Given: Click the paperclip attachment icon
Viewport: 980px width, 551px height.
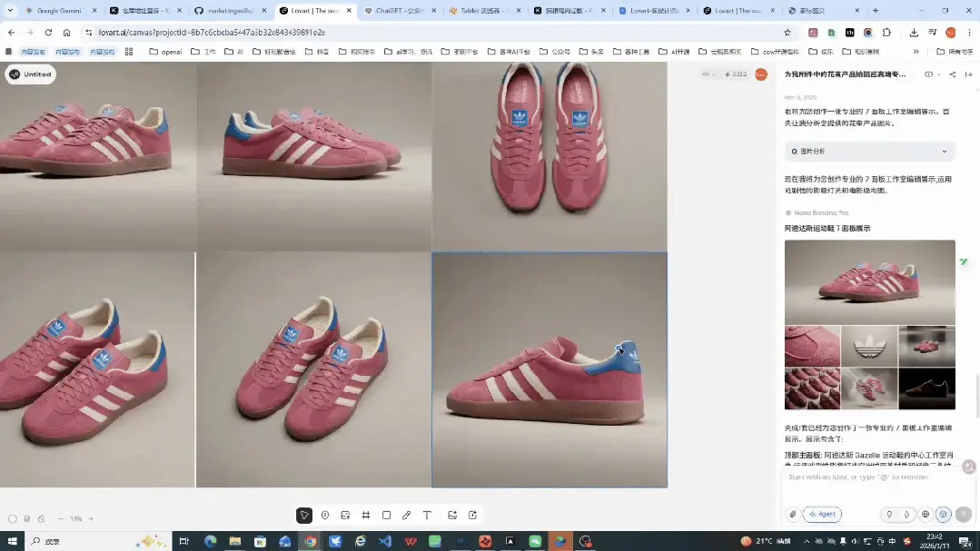Looking at the screenshot, I should (792, 514).
